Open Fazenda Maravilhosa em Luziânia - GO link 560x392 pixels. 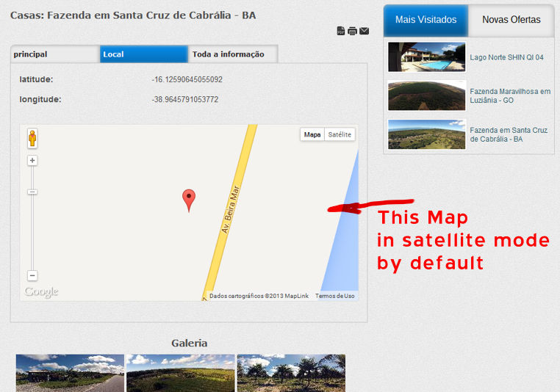click(510, 96)
